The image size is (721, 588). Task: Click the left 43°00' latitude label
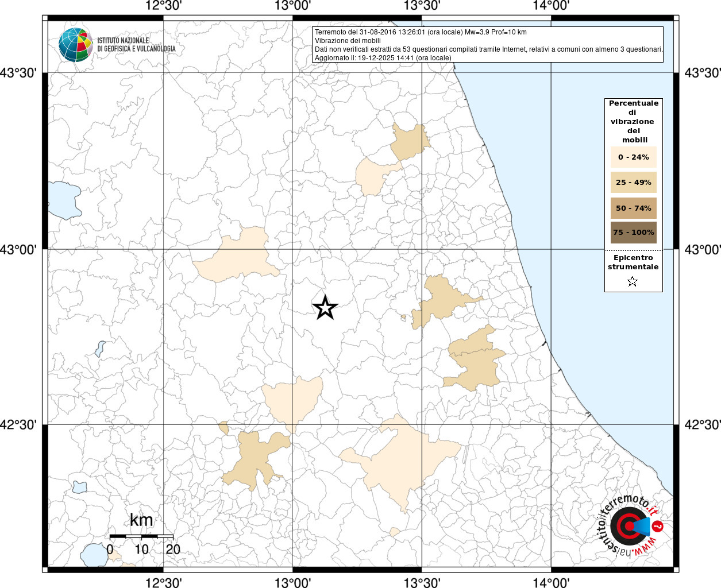coord(18,250)
